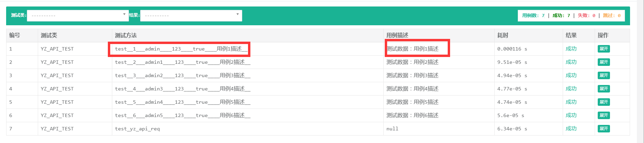Click the 用例描述 column header
This screenshot has width=644, height=143.
pos(397,35)
